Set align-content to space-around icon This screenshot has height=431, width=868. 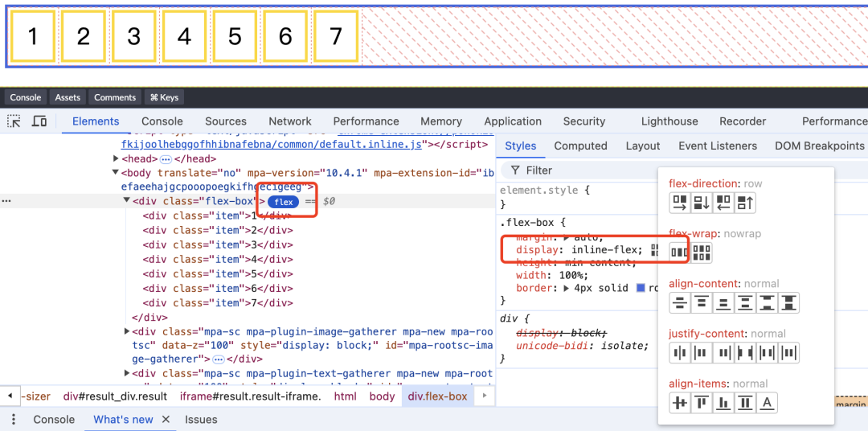click(745, 303)
